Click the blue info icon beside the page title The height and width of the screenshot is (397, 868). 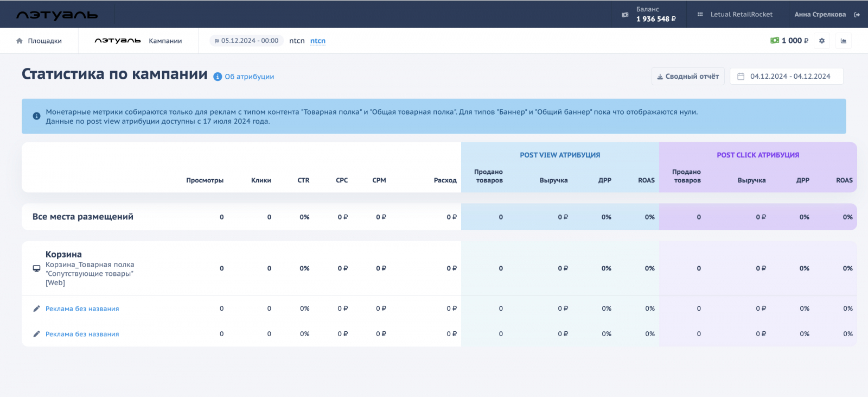[218, 77]
